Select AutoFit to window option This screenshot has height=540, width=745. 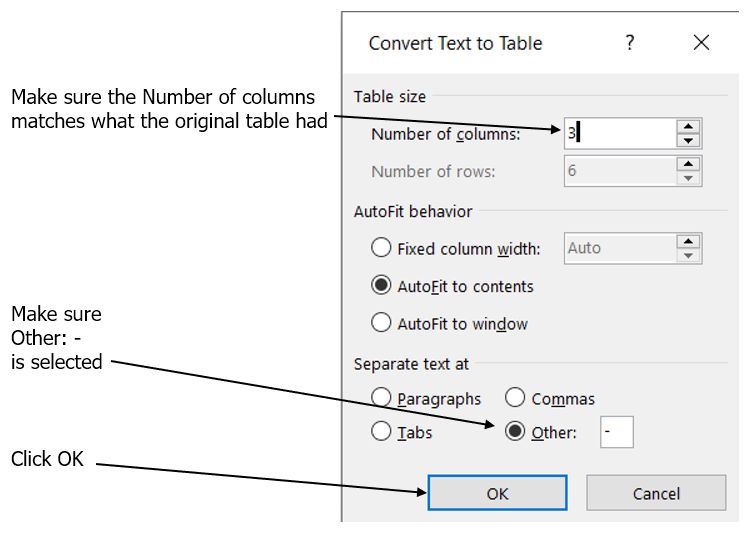pos(381,323)
